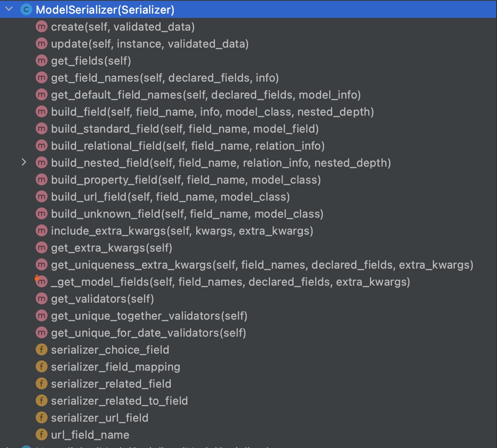Click the field icon beside serializer_url_field
The height and width of the screenshot is (448, 497).
tap(41, 417)
